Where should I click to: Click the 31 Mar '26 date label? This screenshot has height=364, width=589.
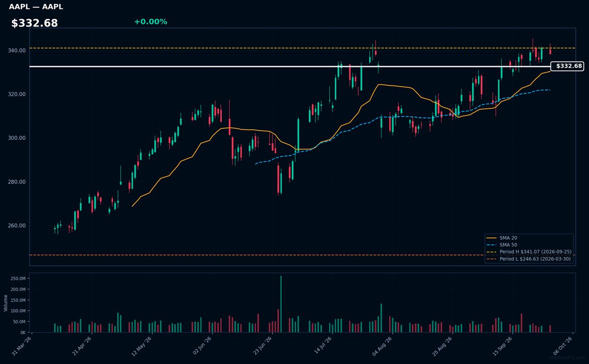pyautogui.click(x=23, y=345)
